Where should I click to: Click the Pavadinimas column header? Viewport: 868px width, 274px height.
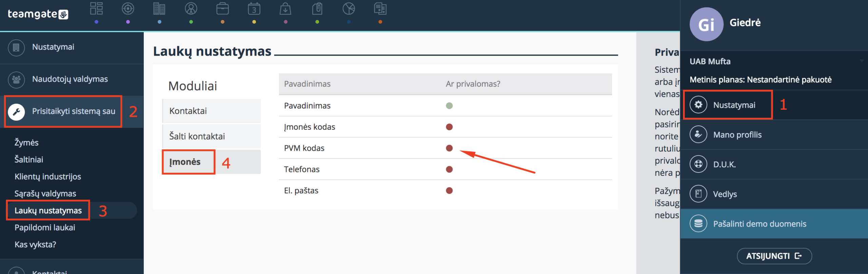307,84
